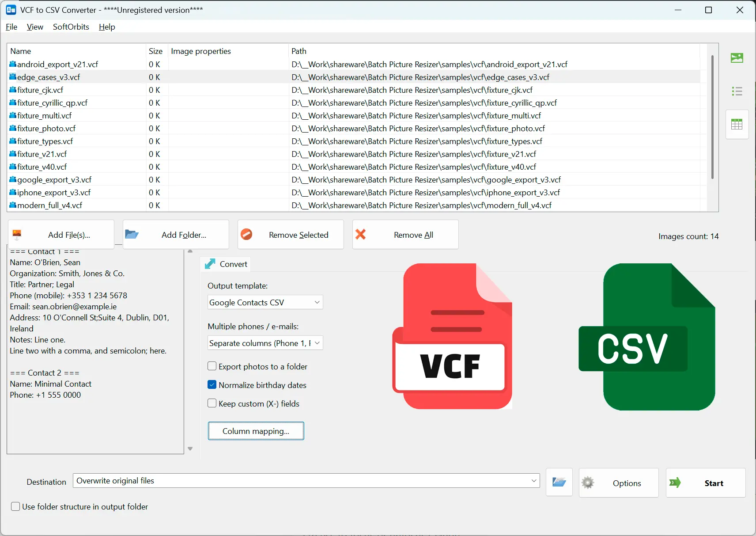Click preview pane scroll up arrow
The image size is (756, 536).
click(x=190, y=251)
